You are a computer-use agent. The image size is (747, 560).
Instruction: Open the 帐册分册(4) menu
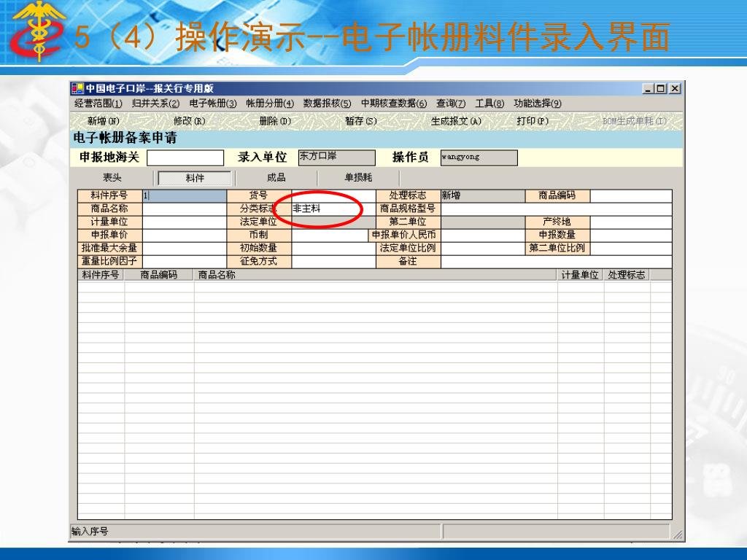click(270, 104)
